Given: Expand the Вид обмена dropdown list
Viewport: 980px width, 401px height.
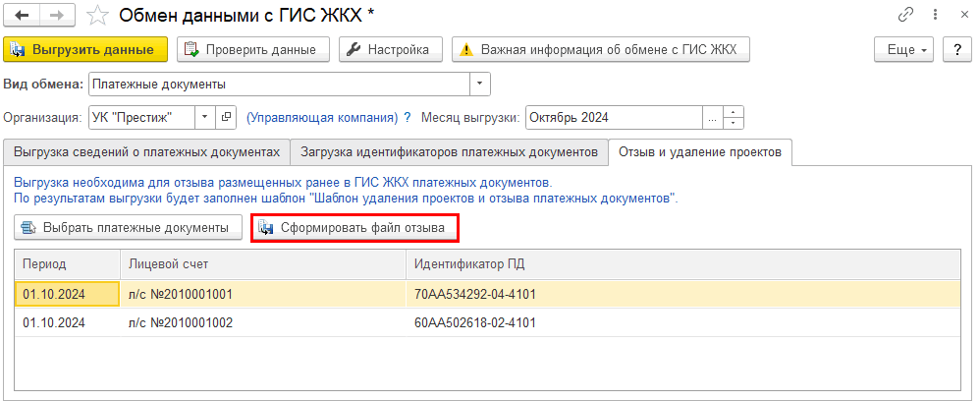Looking at the screenshot, I should click(x=479, y=84).
